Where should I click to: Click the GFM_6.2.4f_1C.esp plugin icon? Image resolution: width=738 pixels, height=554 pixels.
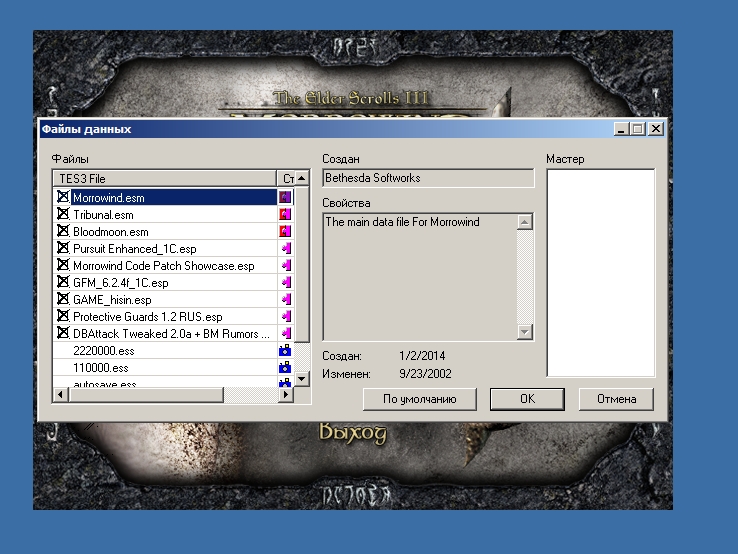click(x=286, y=282)
